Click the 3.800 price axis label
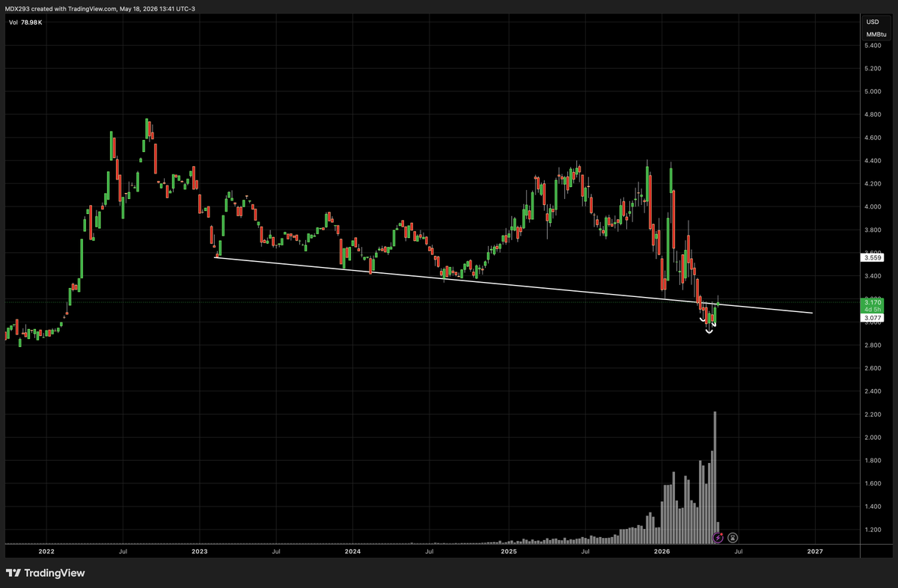Image resolution: width=898 pixels, height=588 pixels. pos(873,230)
